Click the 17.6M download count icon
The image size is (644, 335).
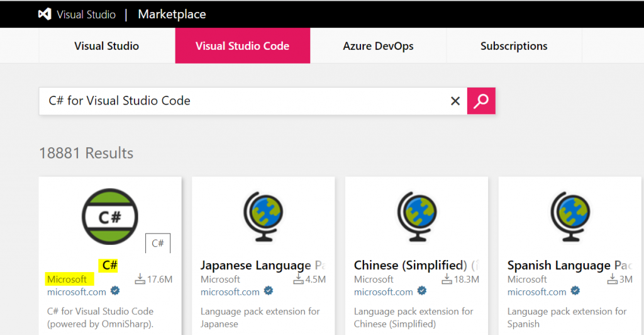[140, 280]
